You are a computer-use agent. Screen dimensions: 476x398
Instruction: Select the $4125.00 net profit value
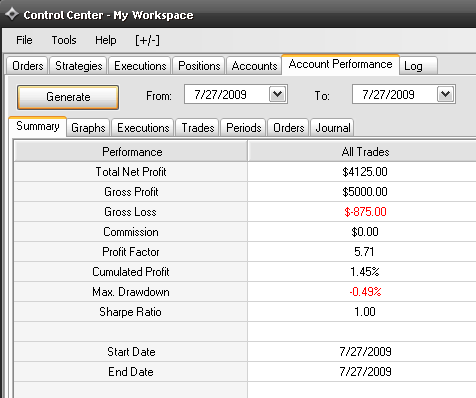click(365, 172)
